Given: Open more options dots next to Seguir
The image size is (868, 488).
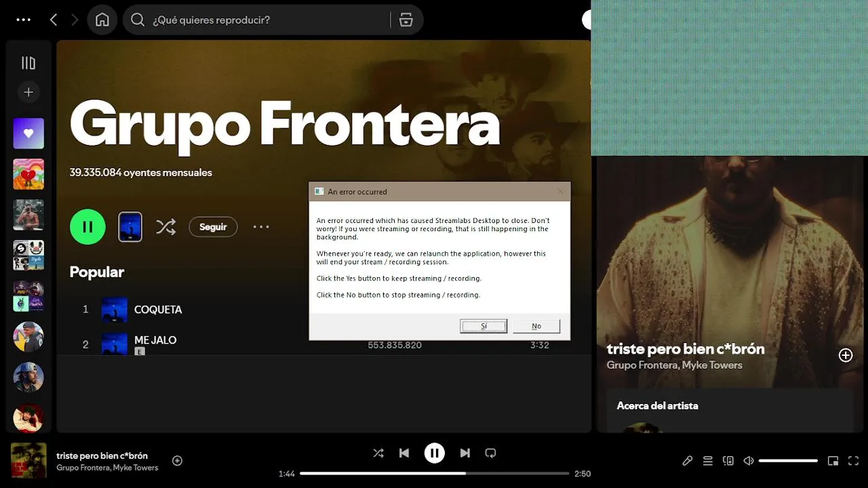Looking at the screenshot, I should coord(261,226).
